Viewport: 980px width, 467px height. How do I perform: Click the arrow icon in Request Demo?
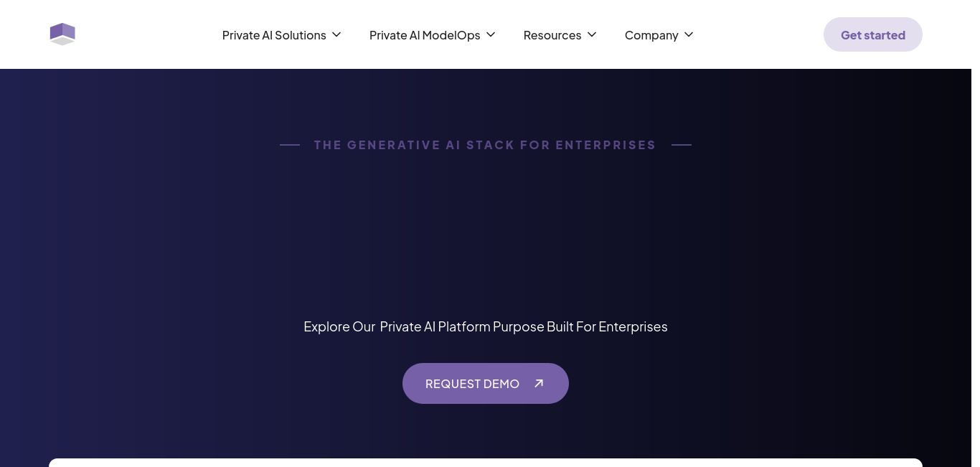539,384
